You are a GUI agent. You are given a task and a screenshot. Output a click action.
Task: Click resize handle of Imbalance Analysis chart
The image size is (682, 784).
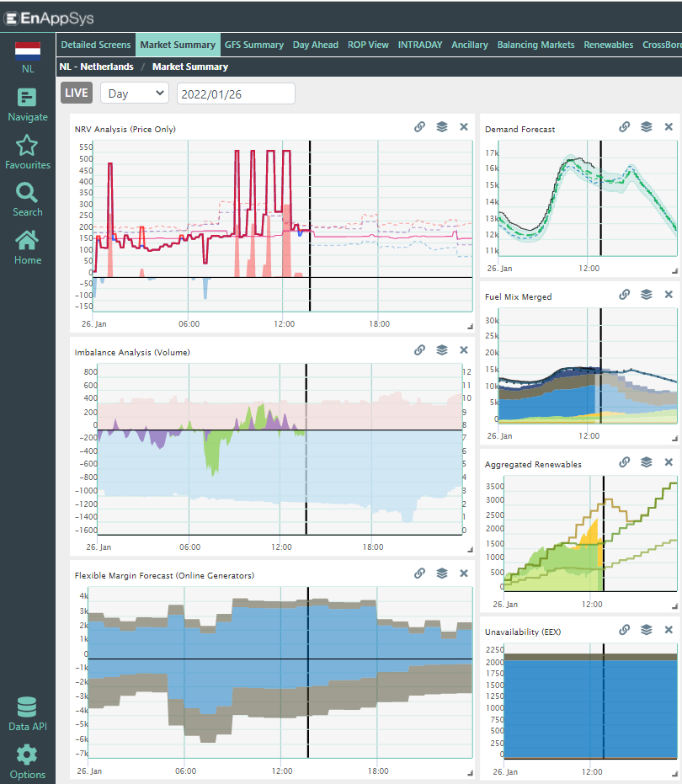(470, 550)
